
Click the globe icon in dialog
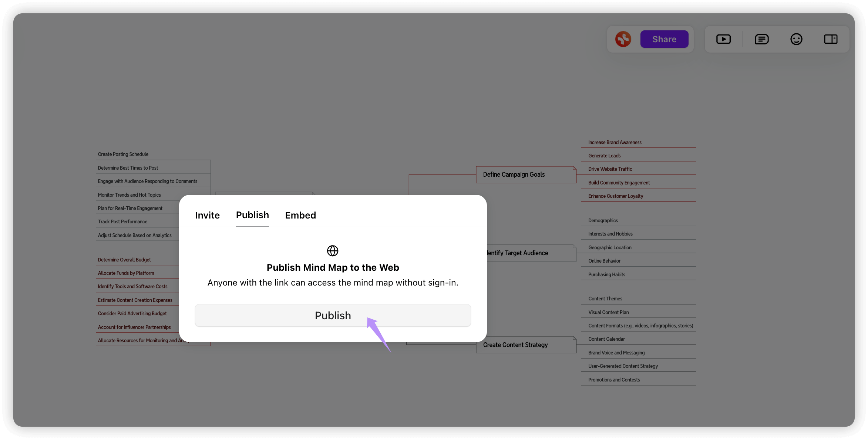click(x=333, y=251)
